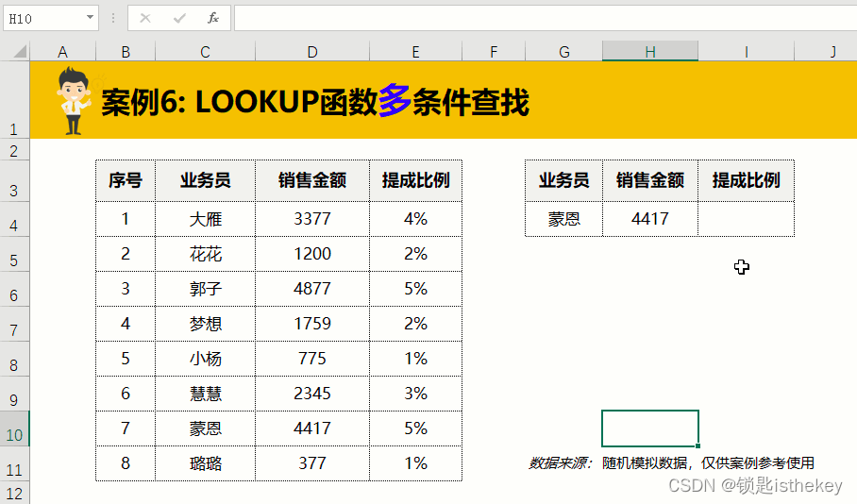Click the sales amount cell '775'

(x=312, y=360)
